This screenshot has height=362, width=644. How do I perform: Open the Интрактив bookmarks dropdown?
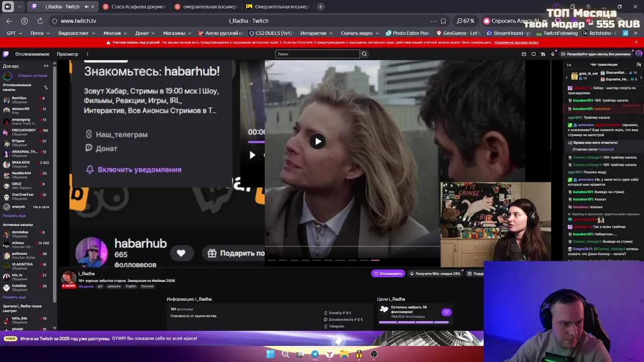317,33
